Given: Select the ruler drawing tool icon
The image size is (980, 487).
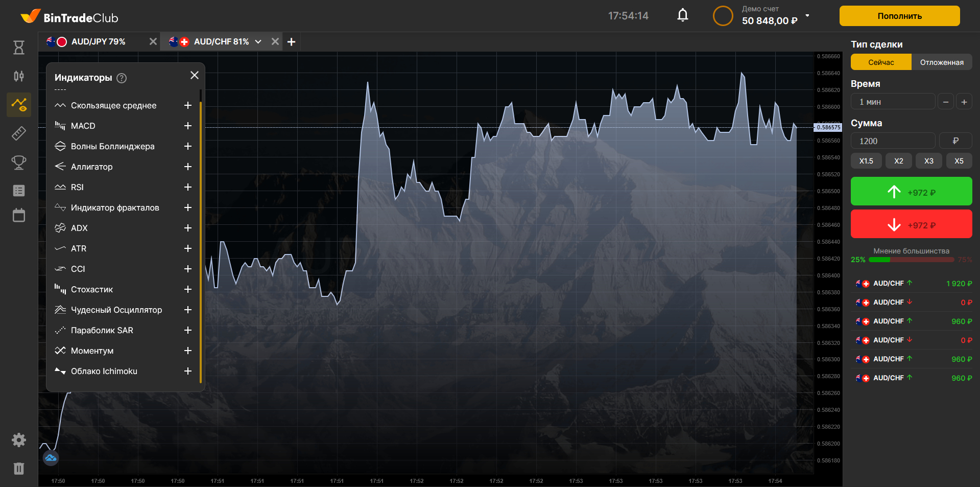Looking at the screenshot, I should [19, 133].
